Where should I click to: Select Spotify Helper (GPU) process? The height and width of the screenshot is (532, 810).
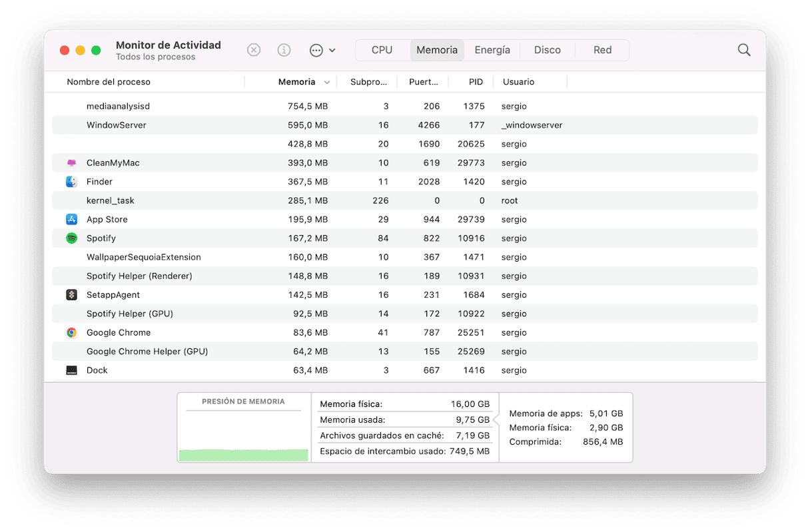pos(130,314)
